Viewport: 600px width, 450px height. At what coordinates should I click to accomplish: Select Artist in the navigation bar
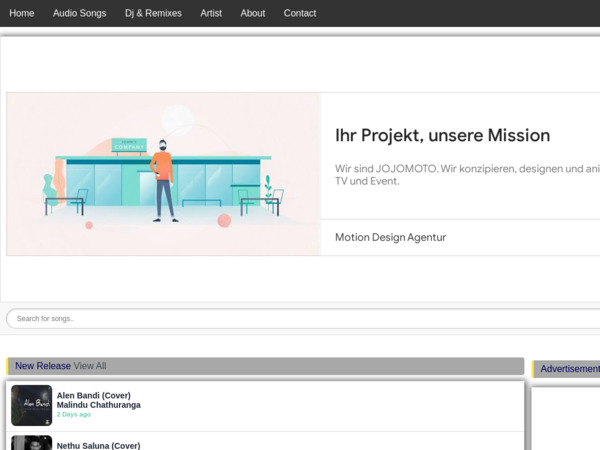211,13
